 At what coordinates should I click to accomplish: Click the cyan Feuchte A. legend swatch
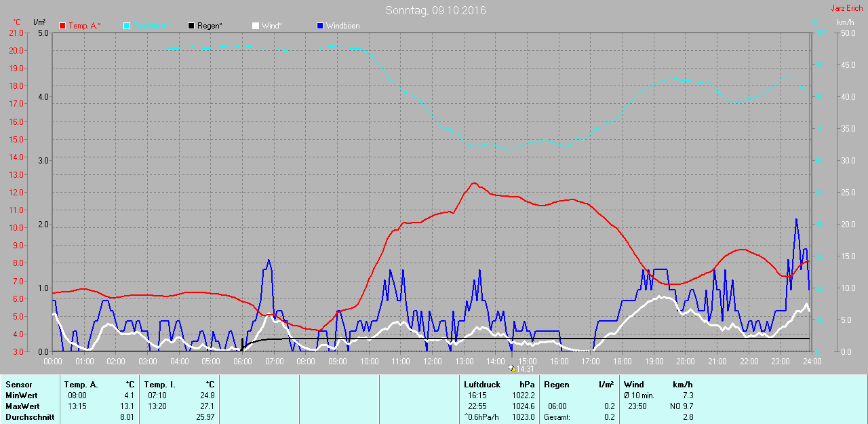[x=127, y=26]
